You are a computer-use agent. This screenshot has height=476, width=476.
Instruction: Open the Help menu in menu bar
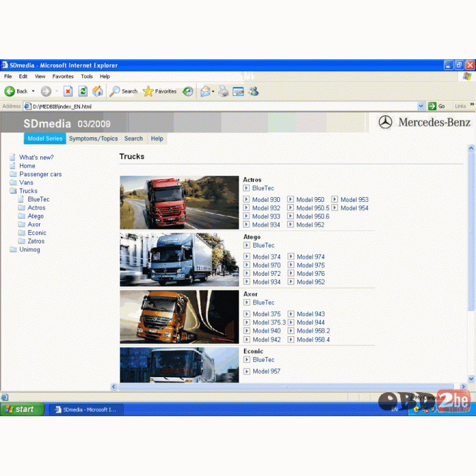[x=105, y=76]
